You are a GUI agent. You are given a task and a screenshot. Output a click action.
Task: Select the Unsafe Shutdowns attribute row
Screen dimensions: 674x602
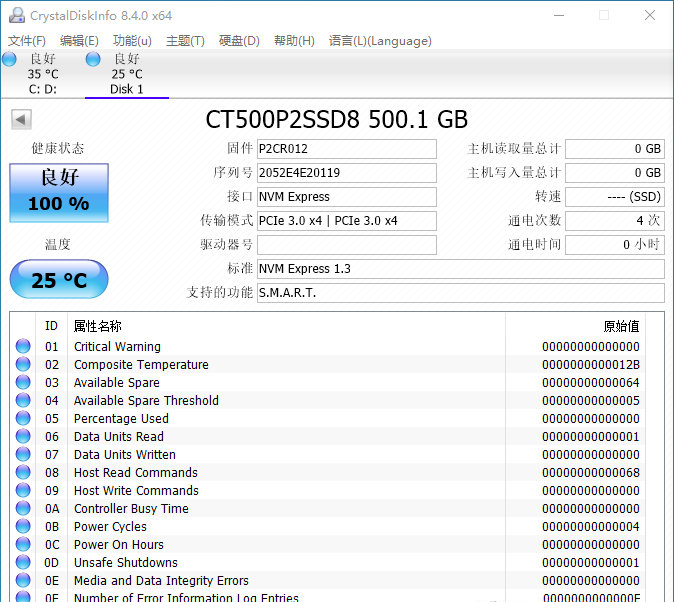point(126,563)
